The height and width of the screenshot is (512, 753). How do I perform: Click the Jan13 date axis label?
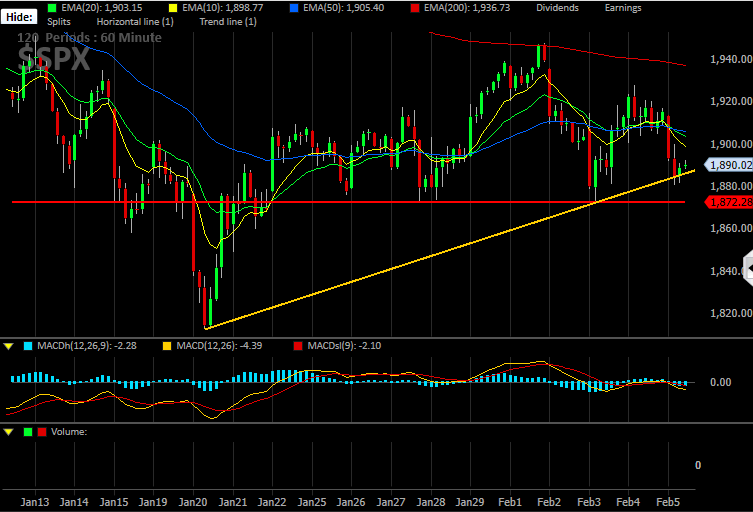pyautogui.click(x=35, y=502)
